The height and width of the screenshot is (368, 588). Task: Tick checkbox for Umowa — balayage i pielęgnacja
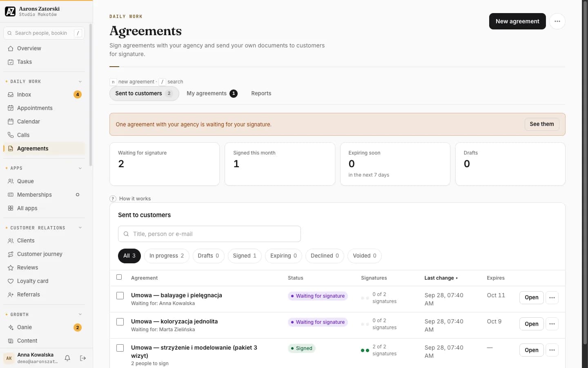point(120,296)
